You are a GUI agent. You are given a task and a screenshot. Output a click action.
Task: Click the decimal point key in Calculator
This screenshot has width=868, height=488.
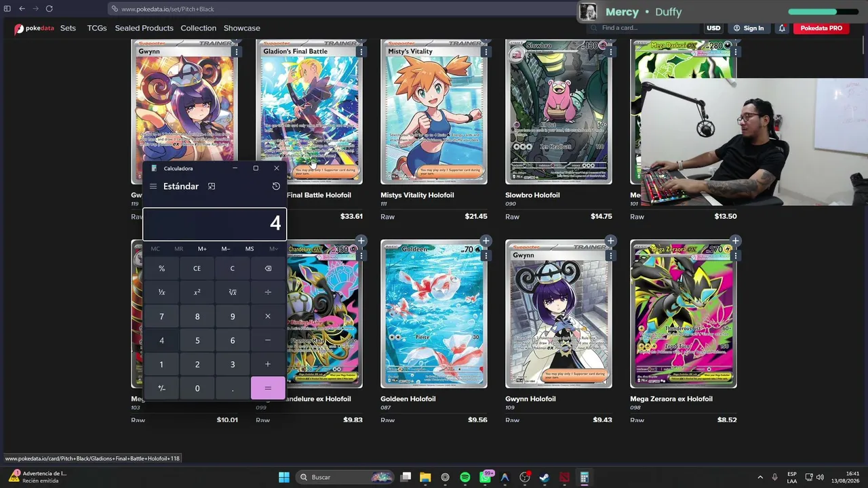[233, 388]
